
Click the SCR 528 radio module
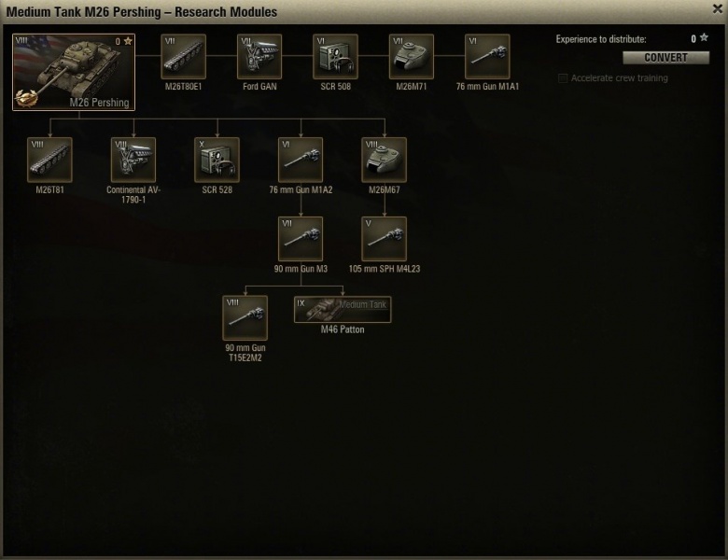217,160
